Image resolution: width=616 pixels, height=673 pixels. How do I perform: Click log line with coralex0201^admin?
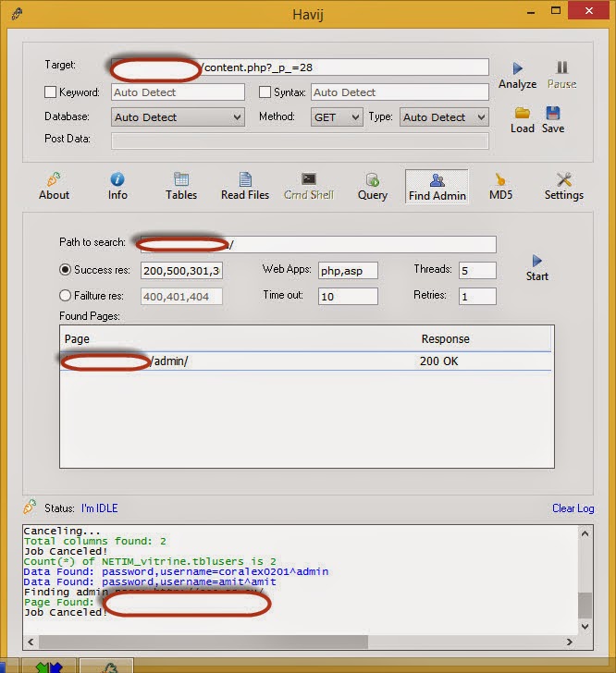176,571
